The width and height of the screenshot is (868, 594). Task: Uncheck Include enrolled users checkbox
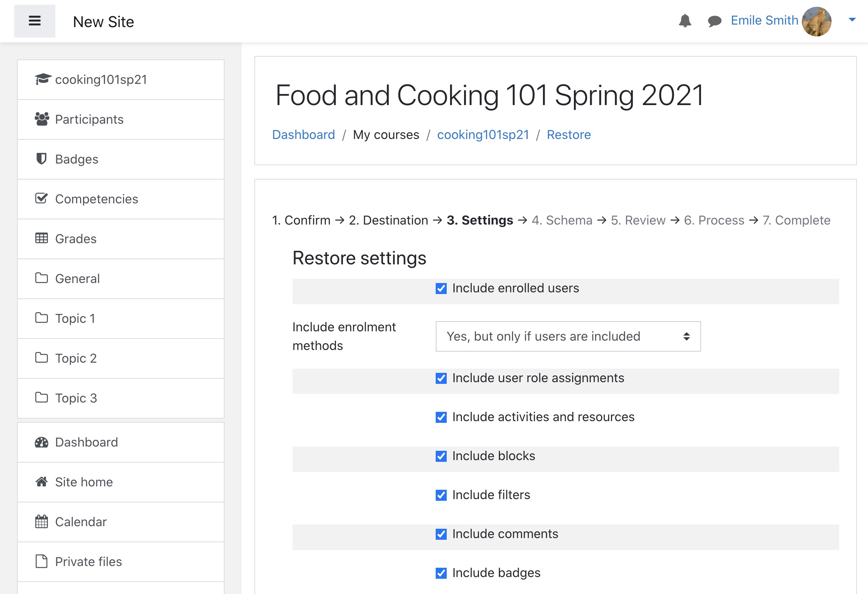point(441,289)
